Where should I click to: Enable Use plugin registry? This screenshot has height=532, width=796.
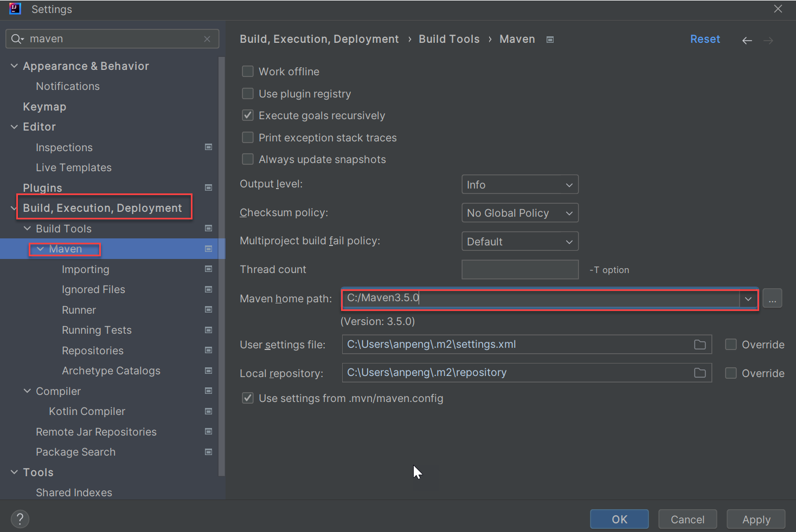pos(248,94)
